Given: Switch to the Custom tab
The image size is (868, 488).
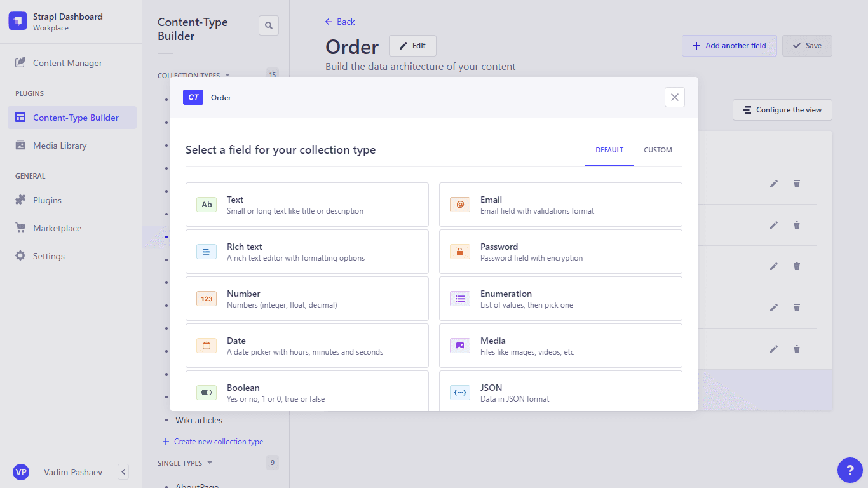Looking at the screenshot, I should coord(658,151).
